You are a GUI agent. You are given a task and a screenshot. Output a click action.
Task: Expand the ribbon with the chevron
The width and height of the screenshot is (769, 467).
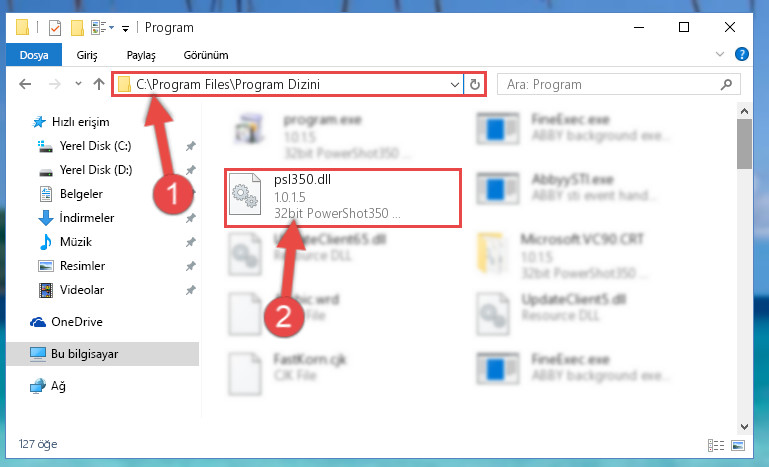[719, 54]
